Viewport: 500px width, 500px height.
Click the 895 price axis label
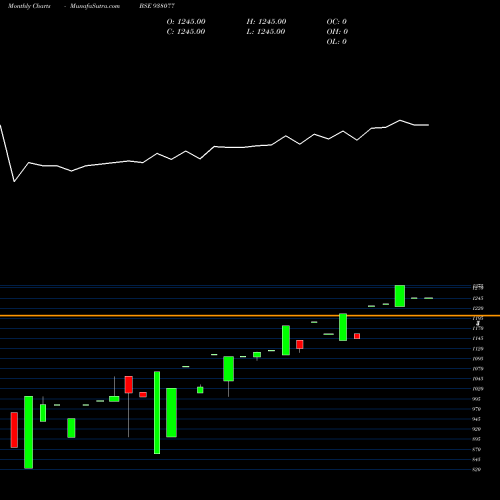coord(476,439)
